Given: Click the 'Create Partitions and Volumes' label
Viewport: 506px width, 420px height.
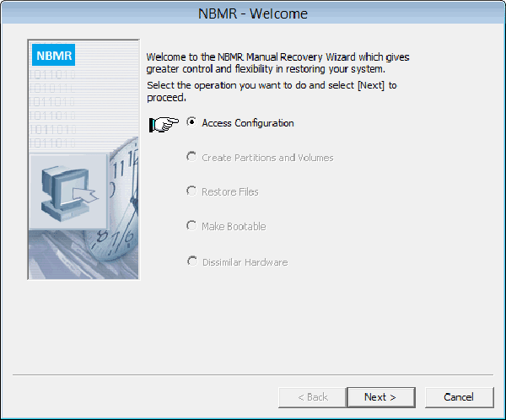Looking at the screenshot, I should pyautogui.click(x=267, y=158).
